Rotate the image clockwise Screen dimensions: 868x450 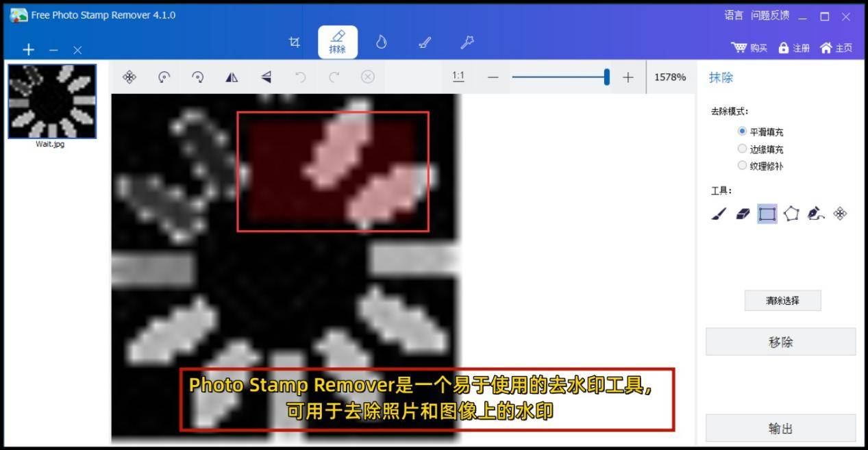pos(198,77)
